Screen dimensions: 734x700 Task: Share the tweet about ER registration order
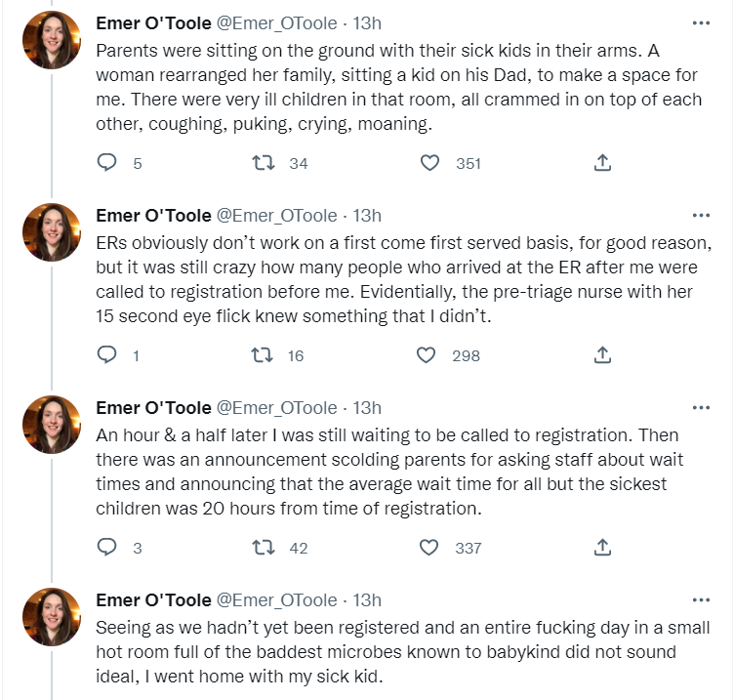[602, 355]
